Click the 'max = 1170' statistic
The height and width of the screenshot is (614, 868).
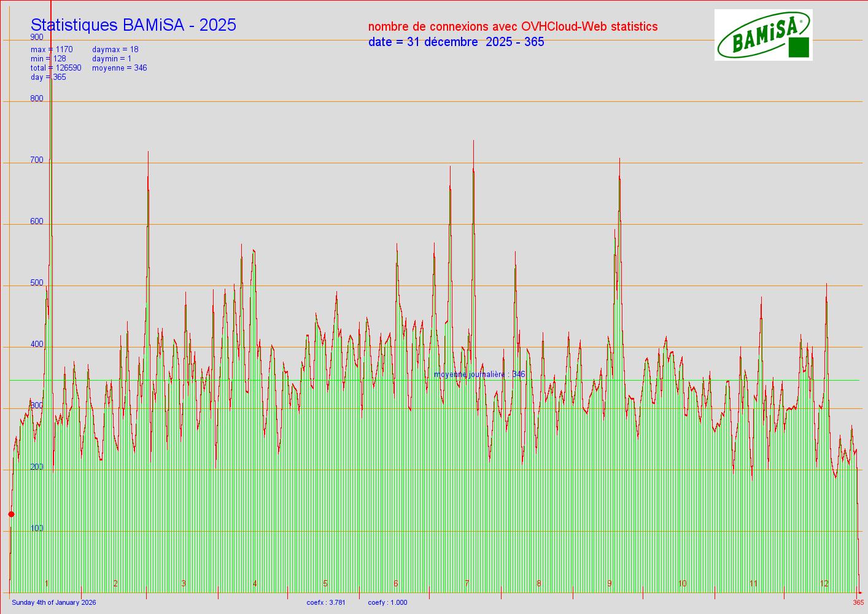(52, 50)
